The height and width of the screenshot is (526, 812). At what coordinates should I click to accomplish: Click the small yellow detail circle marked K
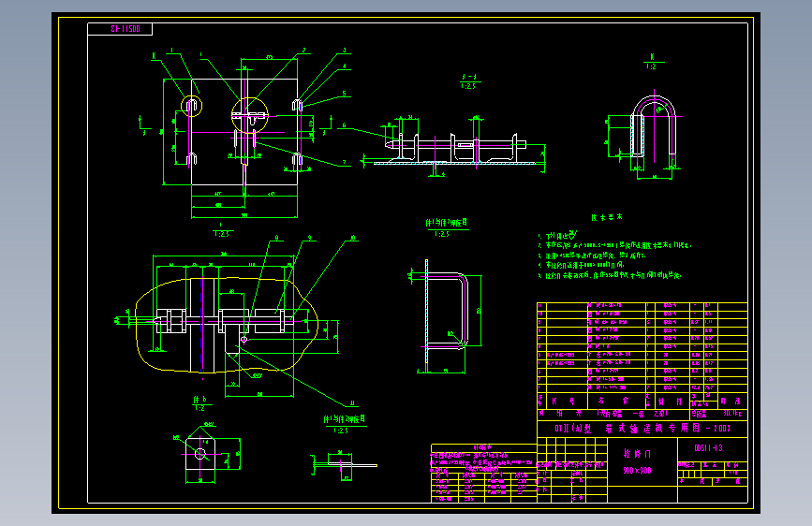pos(192,106)
